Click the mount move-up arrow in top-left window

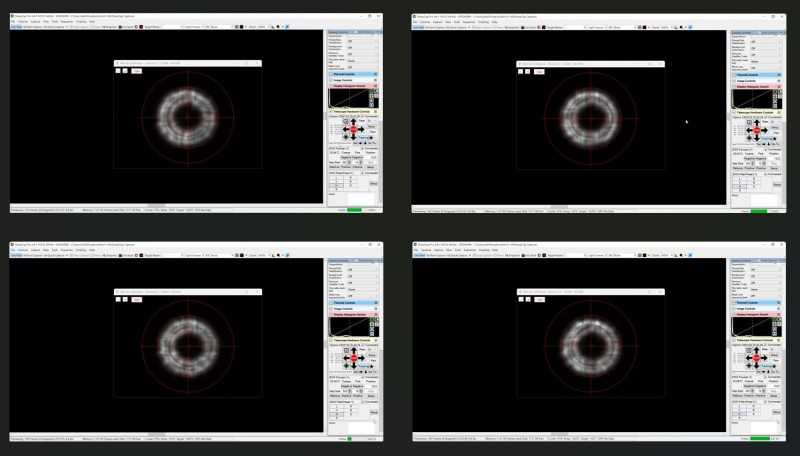[354, 122]
